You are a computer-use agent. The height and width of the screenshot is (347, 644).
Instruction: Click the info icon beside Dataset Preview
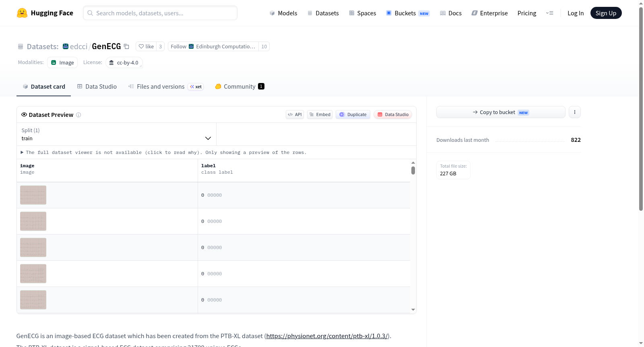point(78,115)
